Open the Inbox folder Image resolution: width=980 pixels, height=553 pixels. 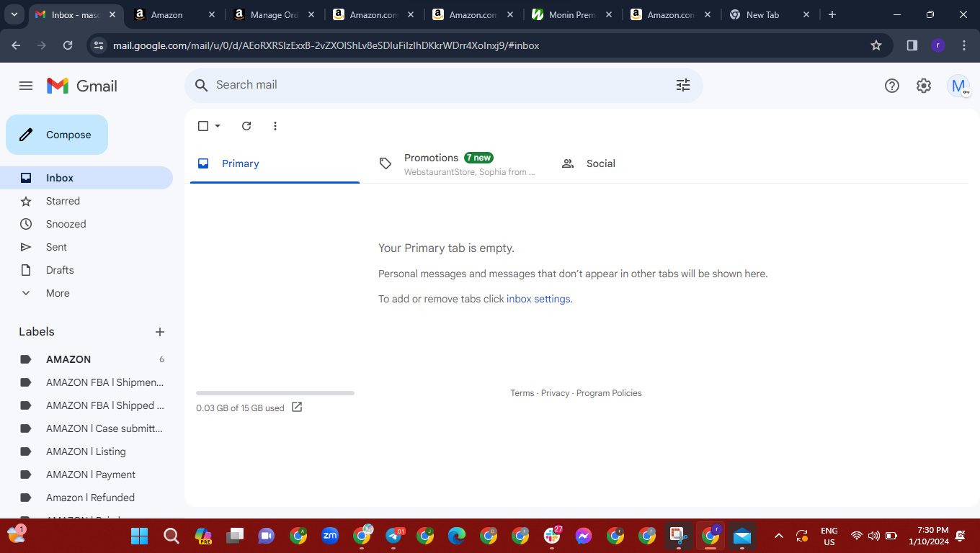86,178
